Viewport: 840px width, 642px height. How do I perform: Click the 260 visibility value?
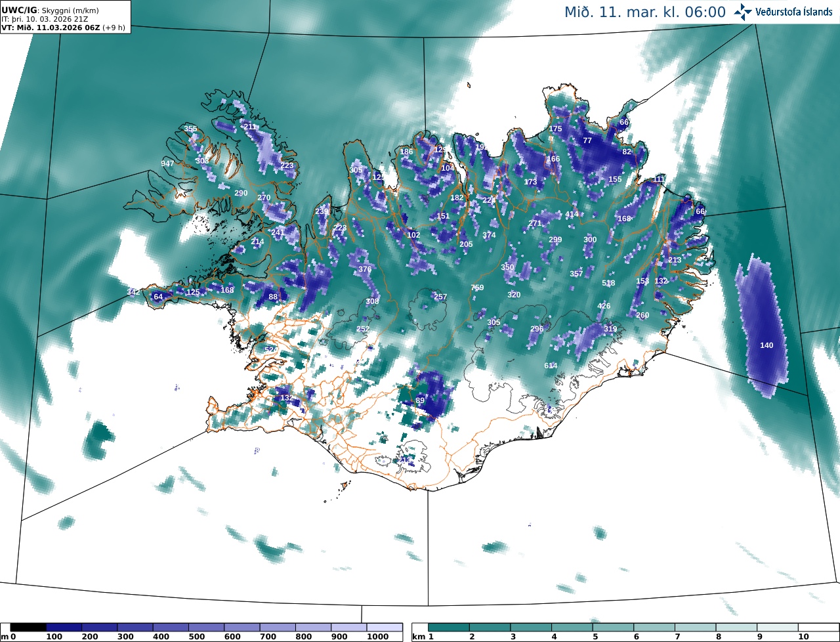[642, 315]
